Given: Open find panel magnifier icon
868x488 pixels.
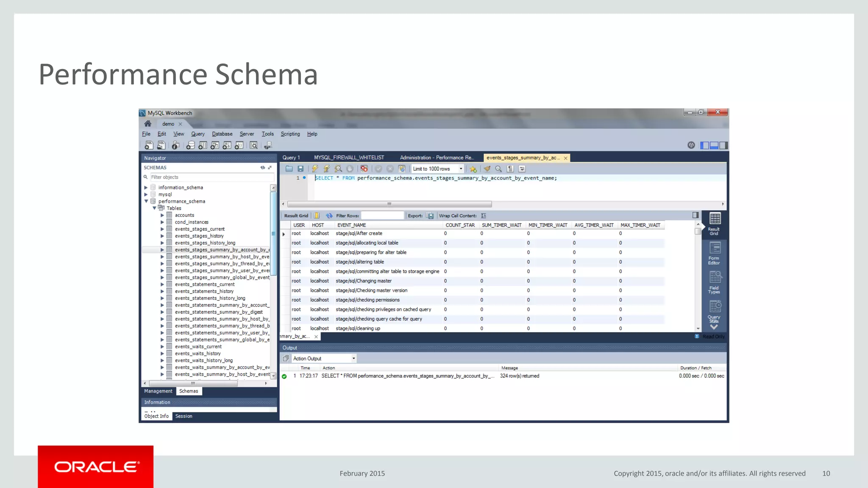Looking at the screenshot, I should tap(498, 169).
